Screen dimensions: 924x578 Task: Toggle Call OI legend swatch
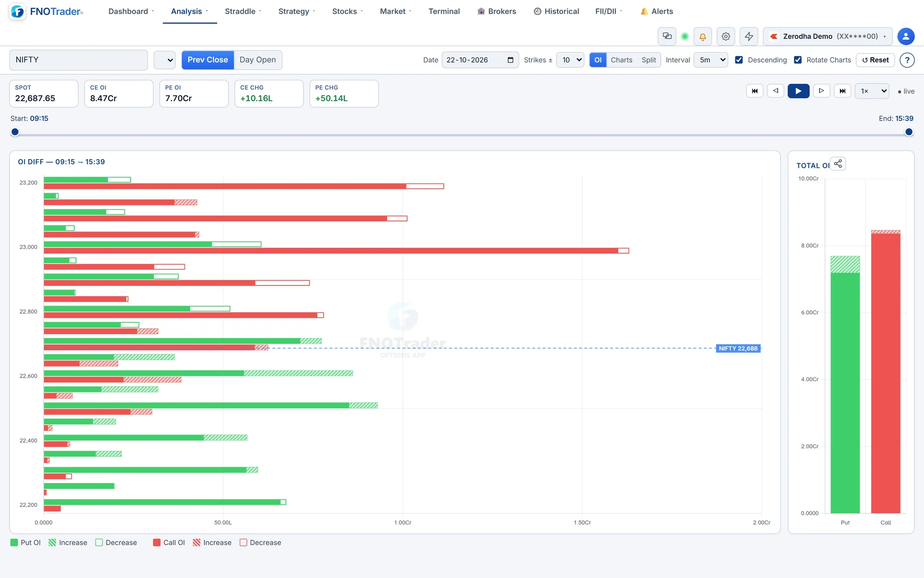(x=156, y=542)
